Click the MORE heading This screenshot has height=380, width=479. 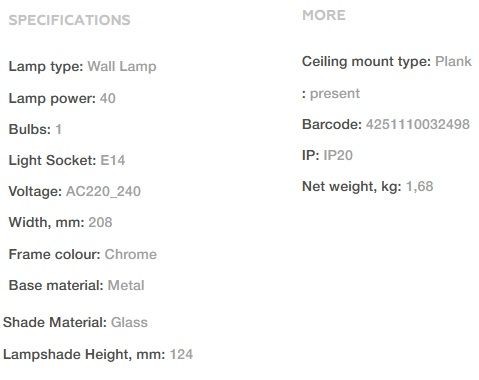324,15
